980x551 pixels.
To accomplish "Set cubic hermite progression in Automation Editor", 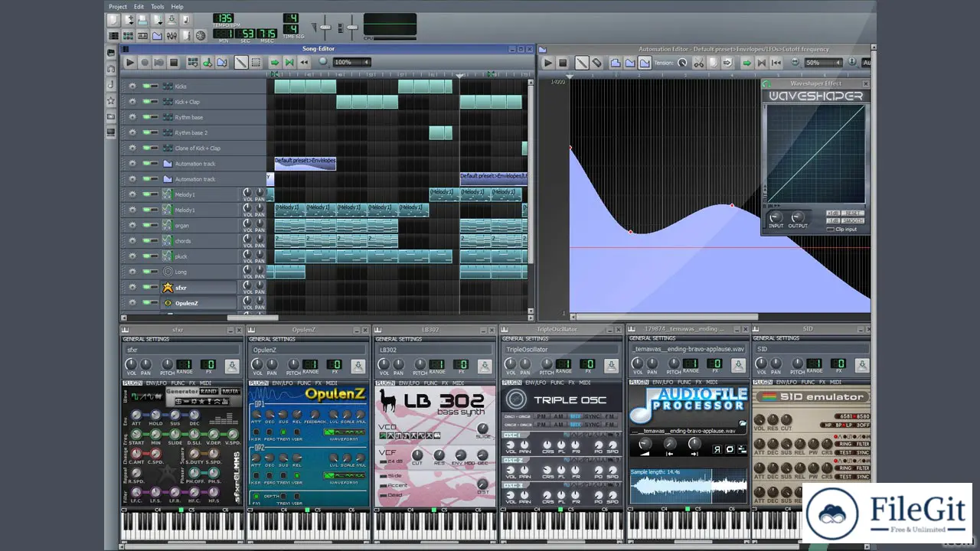I will coord(645,63).
